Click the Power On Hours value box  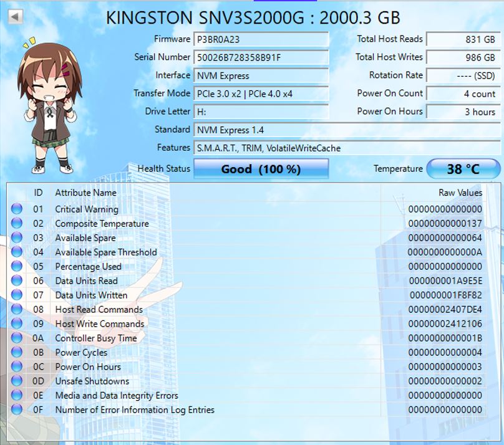(x=462, y=112)
